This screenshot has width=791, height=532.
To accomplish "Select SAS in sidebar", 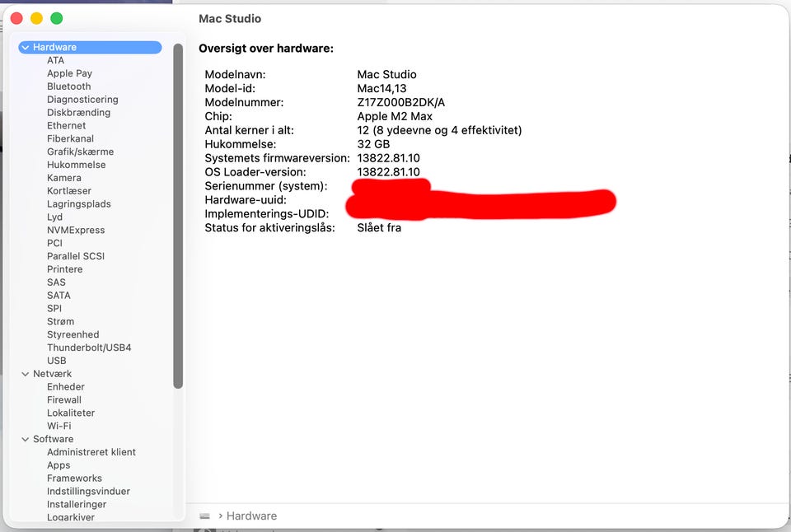I will coord(57,283).
